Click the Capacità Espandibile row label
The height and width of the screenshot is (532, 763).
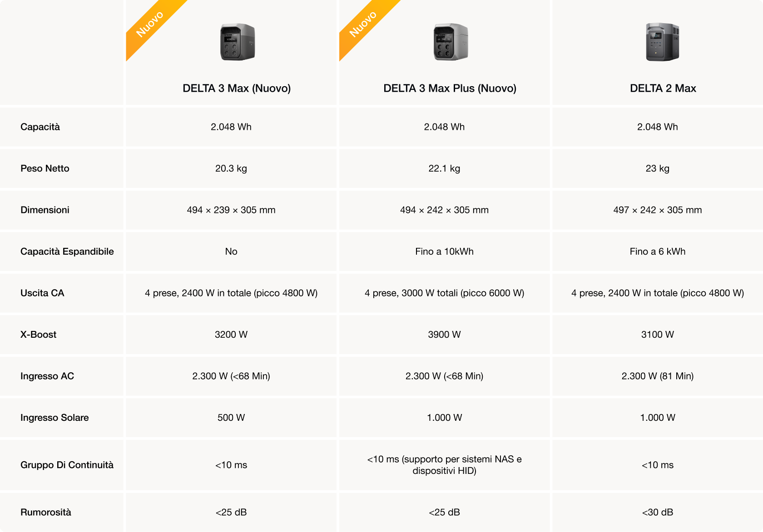click(x=67, y=251)
